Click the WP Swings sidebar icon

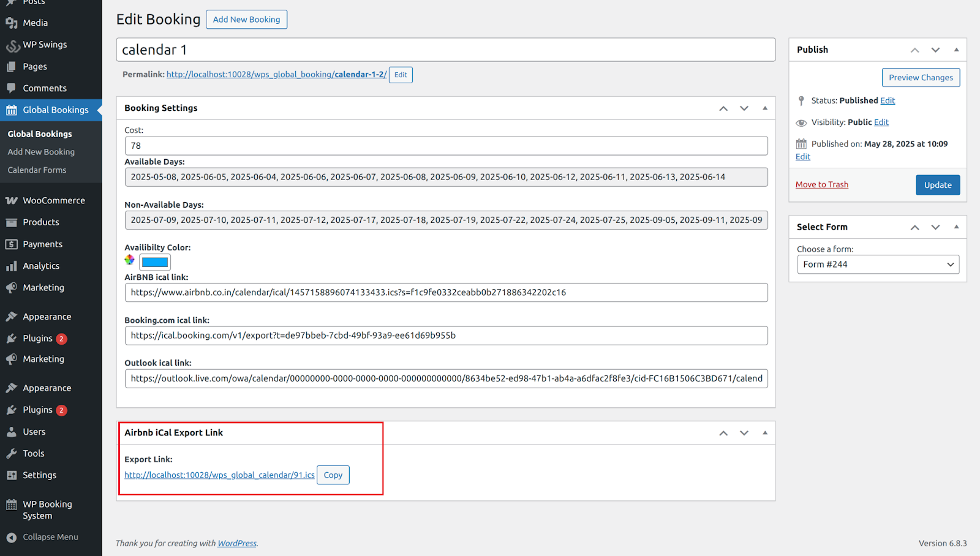coord(12,45)
